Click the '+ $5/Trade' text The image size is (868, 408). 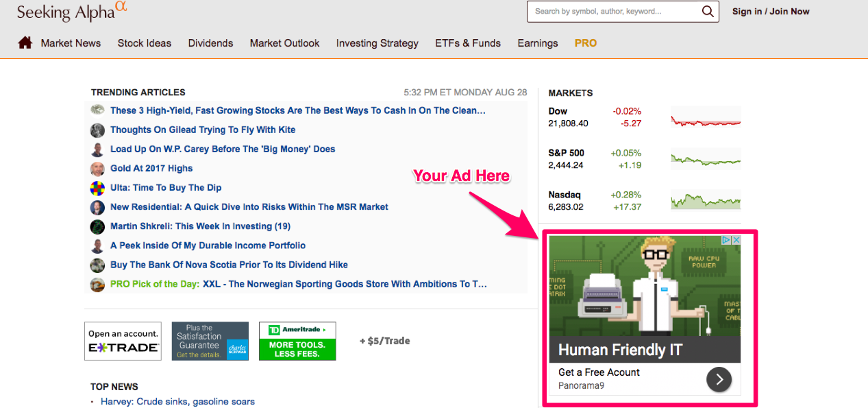(385, 341)
